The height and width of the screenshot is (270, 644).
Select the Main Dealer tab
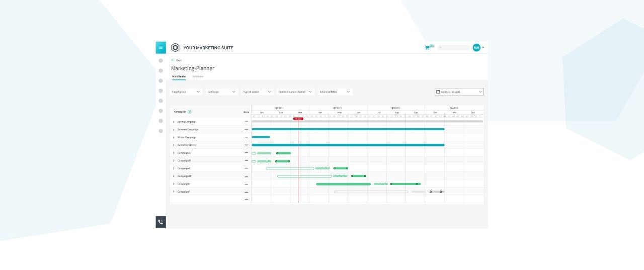(179, 76)
